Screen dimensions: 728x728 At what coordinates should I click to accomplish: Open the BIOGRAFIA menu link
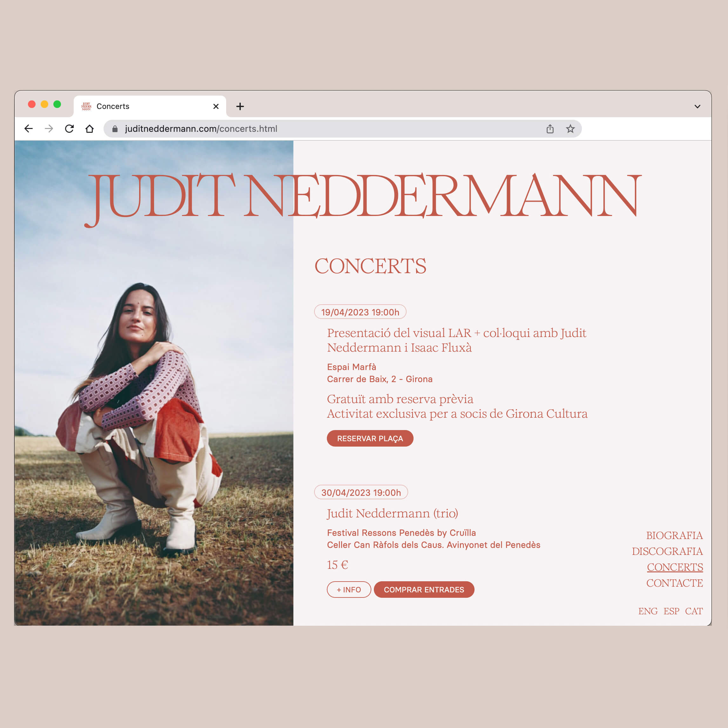[x=674, y=536]
